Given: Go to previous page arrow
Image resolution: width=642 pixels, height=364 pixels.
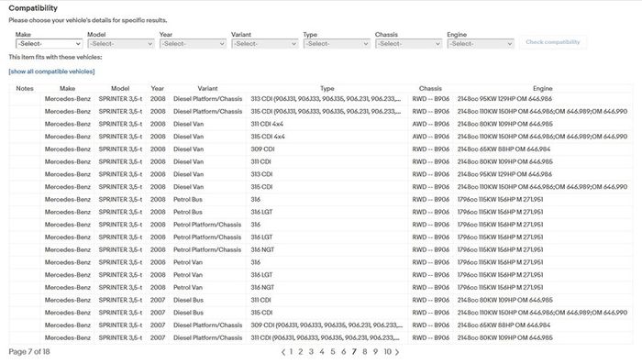Looking at the screenshot, I should click(283, 352).
